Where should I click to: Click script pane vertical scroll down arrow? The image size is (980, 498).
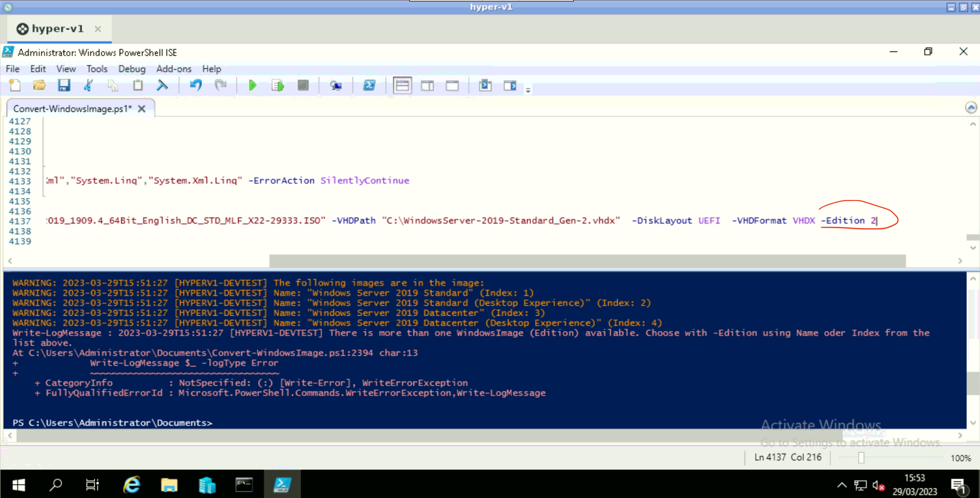point(973,248)
